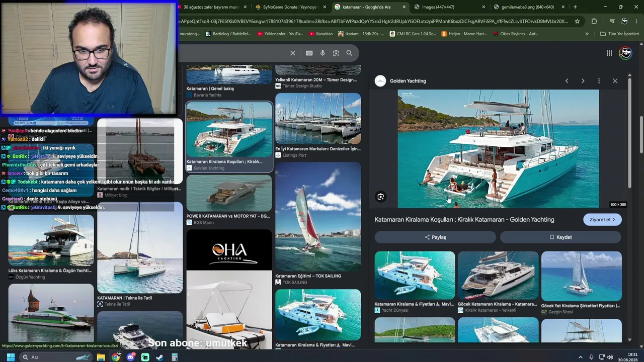Open the OHA Yachting logo thumbnail
The width and height of the screenshot is (644, 362).
pos(229,250)
